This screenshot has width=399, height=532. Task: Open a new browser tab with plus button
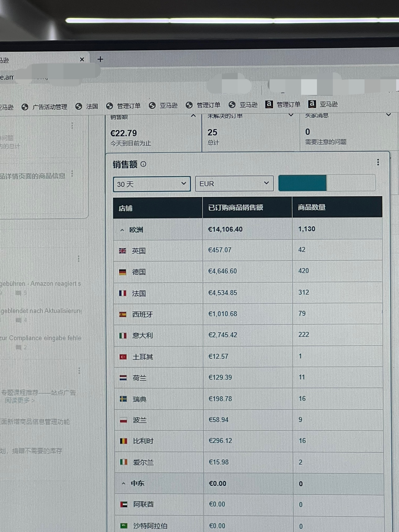(x=100, y=59)
